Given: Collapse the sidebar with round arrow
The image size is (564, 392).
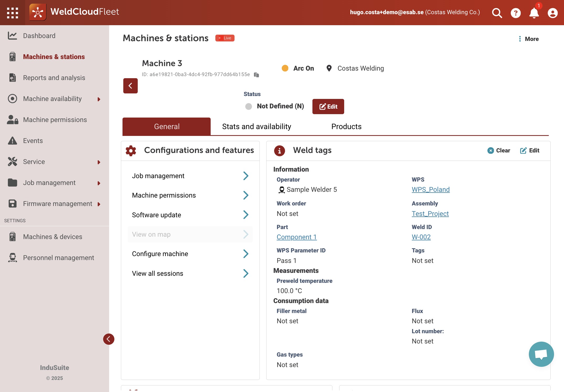Looking at the screenshot, I should point(109,339).
